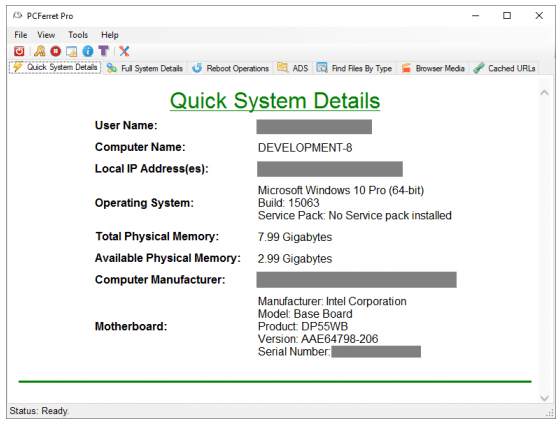Switch to the Reboot Operations tab
Image resolution: width=560 pixels, height=428 pixels.
[230, 68]
